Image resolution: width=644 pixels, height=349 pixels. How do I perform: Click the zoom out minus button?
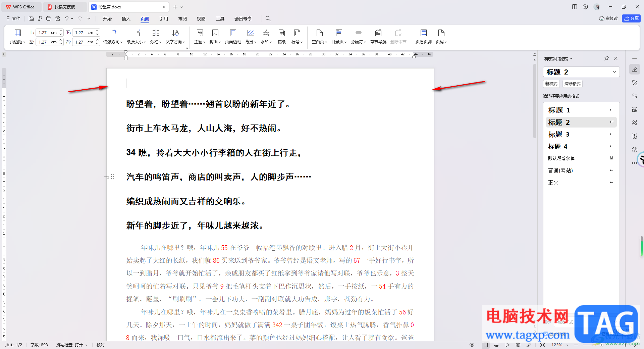[576, 345]
